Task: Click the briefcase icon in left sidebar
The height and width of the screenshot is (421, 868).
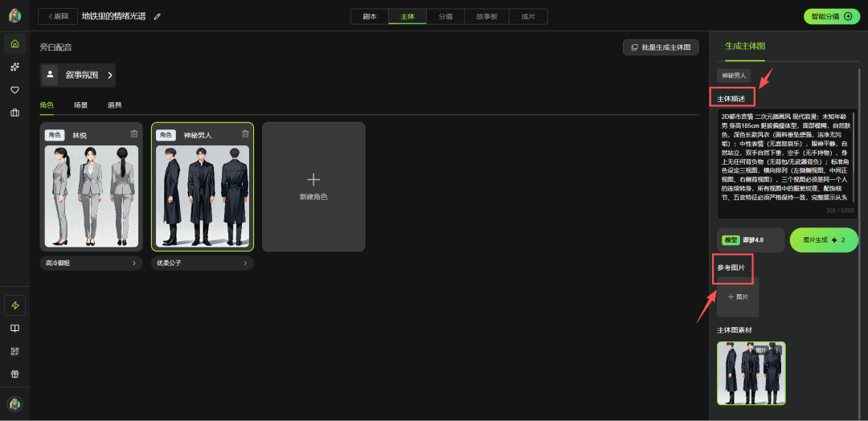Action: (14, 113)
